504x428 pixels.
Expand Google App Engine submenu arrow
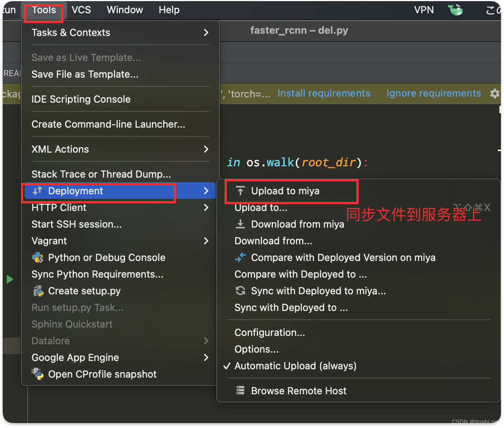point(206,358)
